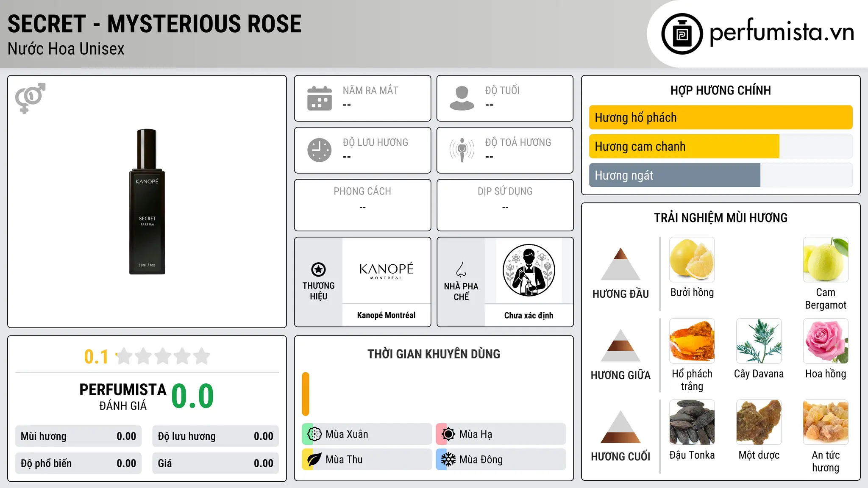
Task: Click the orange 0.1 user rating value
Action: pyautogui.click(x=96, y=357)
